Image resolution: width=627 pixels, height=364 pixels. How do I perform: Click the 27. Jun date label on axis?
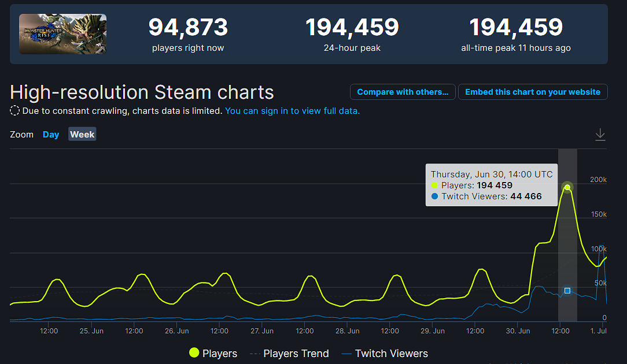click(262, 331)
